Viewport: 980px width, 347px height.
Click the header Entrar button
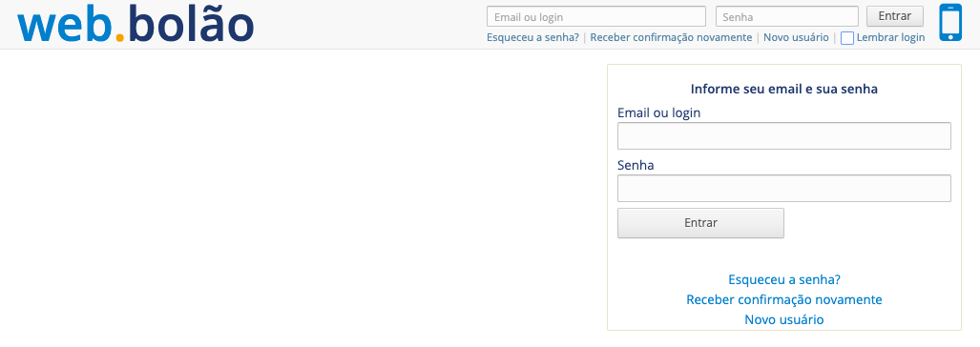[895, 16]
